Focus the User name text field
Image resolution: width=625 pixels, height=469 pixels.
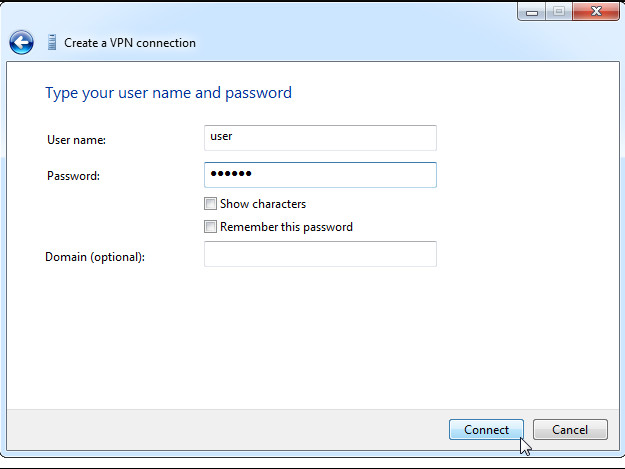(320, 137)
